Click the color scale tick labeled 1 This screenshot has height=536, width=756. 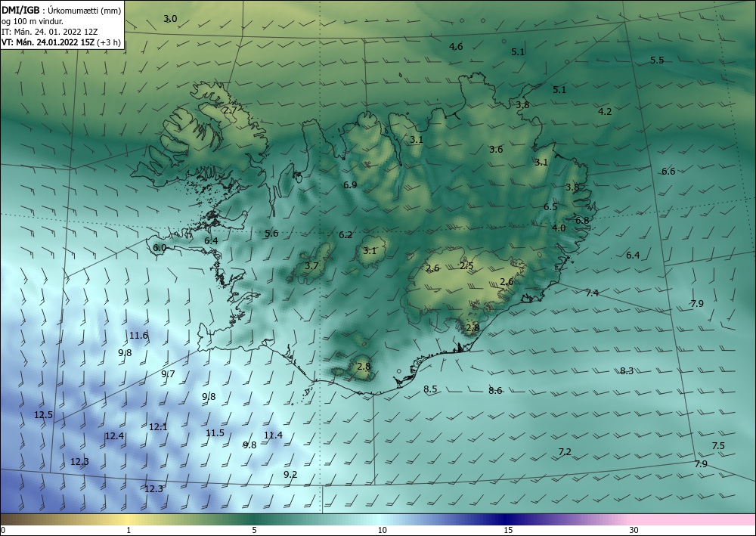(x=129, y=531)
